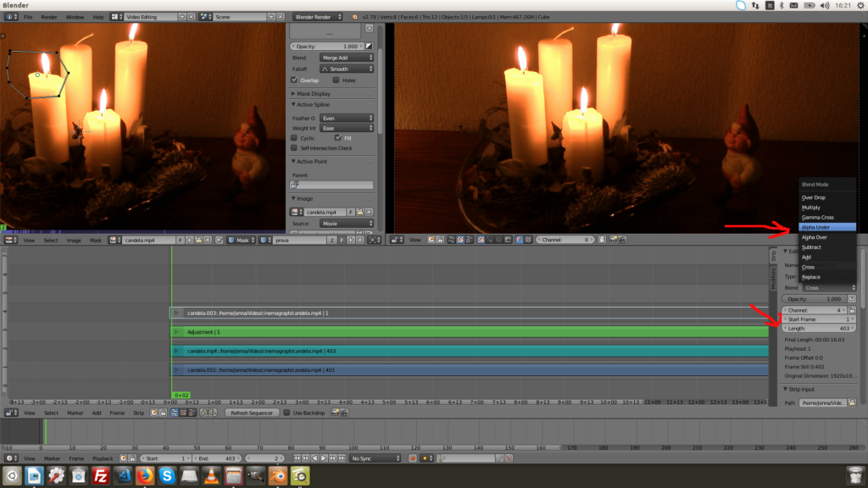
Task: Click the auto-keying record button
Action: pos(413,458)
